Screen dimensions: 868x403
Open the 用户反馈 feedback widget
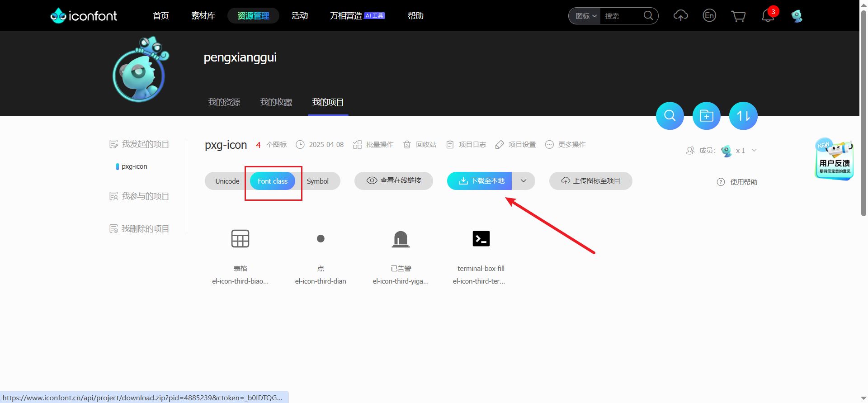click(834, 159)
